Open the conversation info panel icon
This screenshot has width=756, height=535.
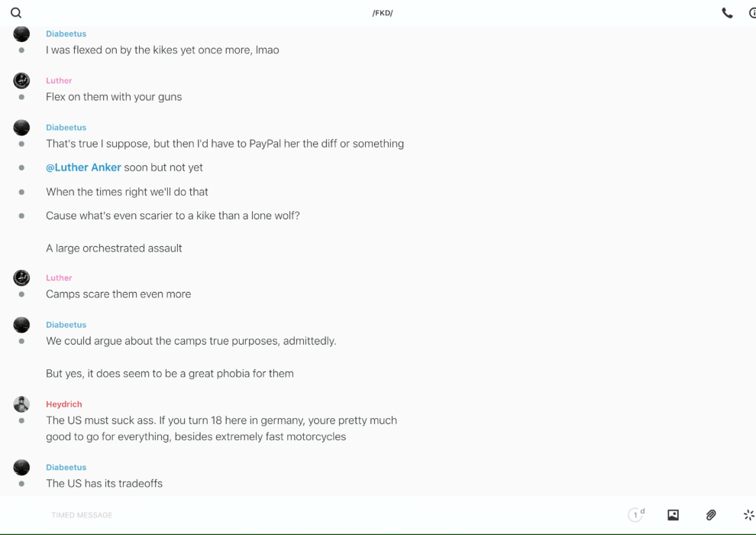click(x=752, y=13)
